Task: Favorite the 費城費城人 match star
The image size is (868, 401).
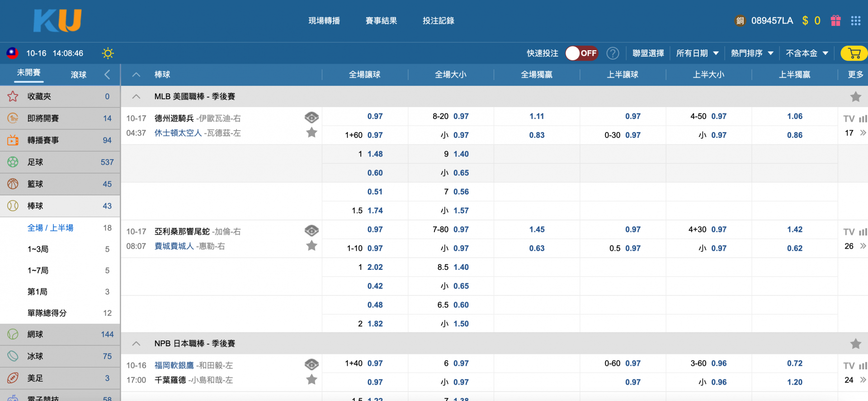Action: pos(311,245)
